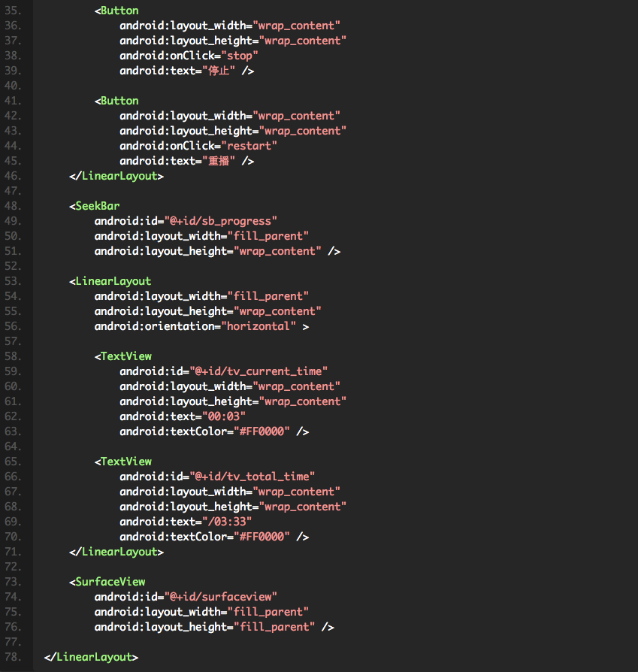638x672 pixels.
Task: Click the "@+id/tv_current_time" id value
Action: pos(259,371)
